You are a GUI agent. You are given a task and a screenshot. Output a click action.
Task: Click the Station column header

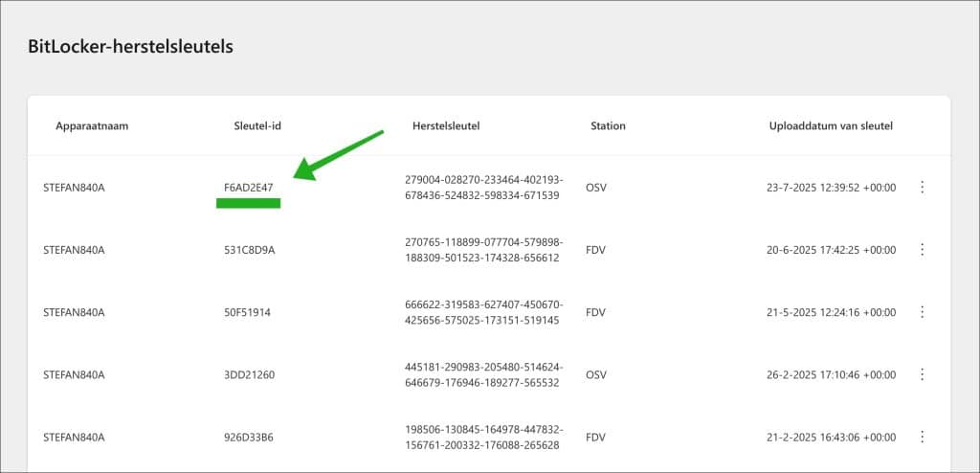click(x=608, y=125)
